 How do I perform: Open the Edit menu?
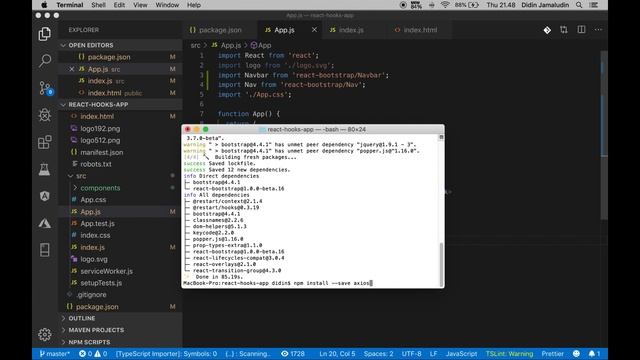[x=119, y=5]
